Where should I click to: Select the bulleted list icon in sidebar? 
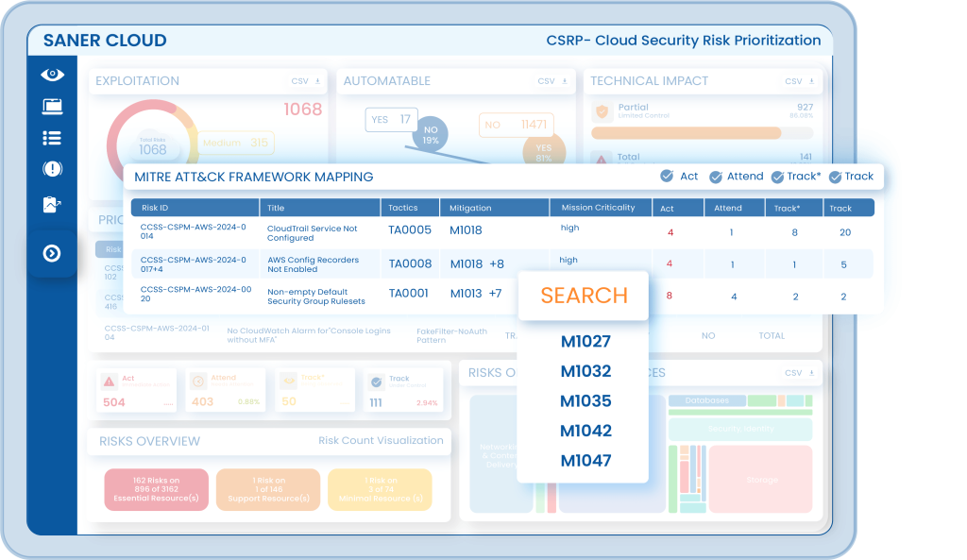(53, 138)
